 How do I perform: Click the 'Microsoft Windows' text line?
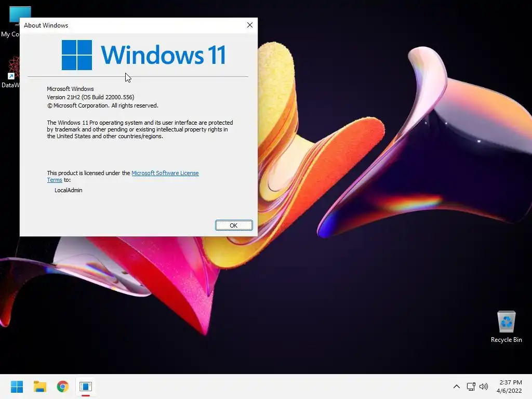click(x=70, y=89)
